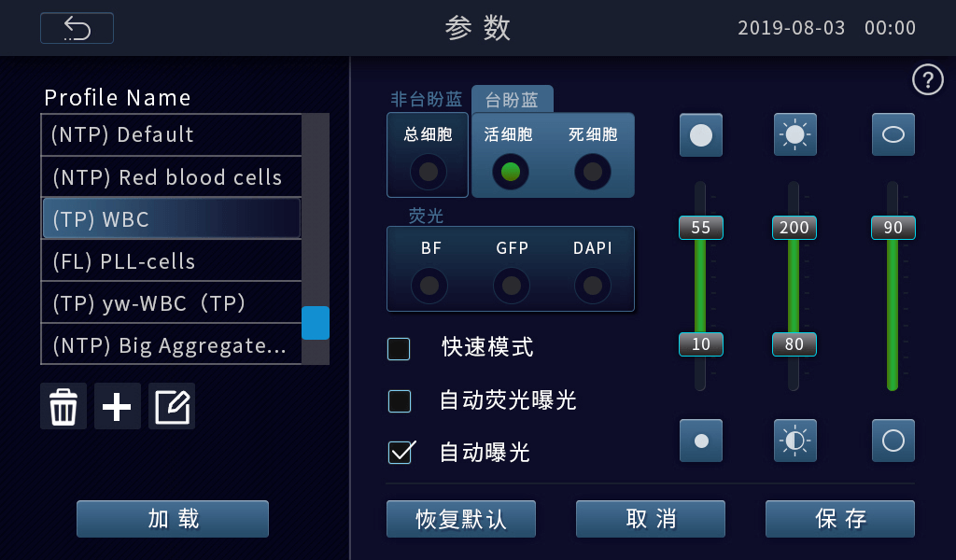Viewport: 956px width, 560px height.
Task: Click the slider handle showing 200
Action: click(794, 228)
